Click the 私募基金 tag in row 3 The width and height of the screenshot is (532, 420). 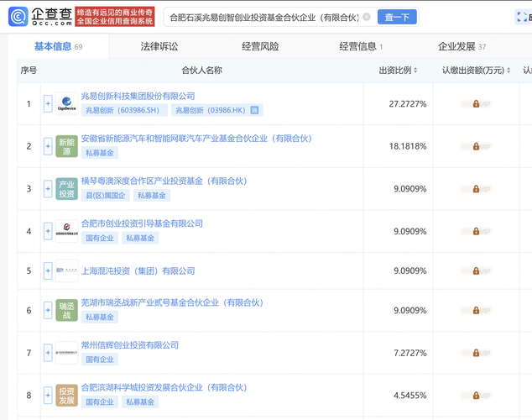point(152,196)
